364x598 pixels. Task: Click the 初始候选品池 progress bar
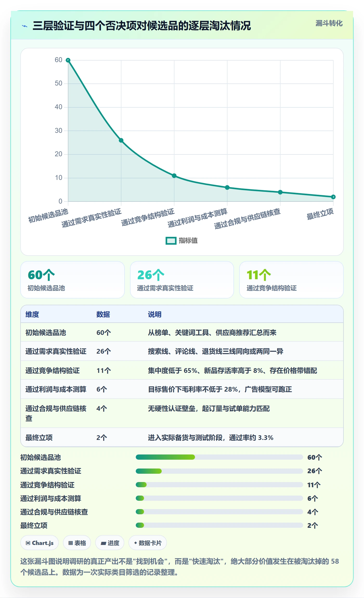219,457
